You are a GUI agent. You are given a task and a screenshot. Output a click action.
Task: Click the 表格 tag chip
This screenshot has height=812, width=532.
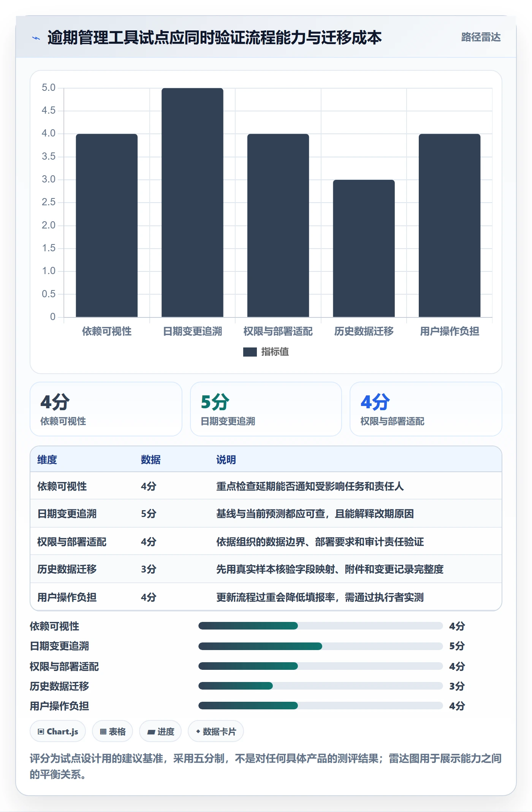(x=112, y=731)
